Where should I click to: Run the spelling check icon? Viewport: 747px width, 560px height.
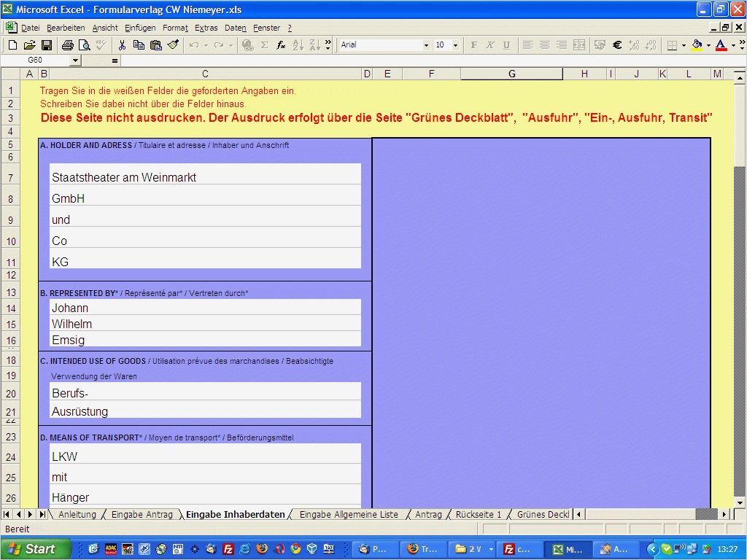101,45
